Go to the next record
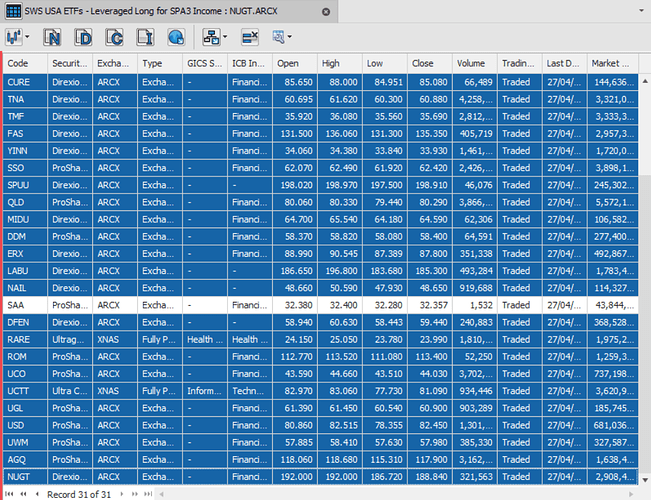The image size is (651, 500). click(x=122, y=494)
